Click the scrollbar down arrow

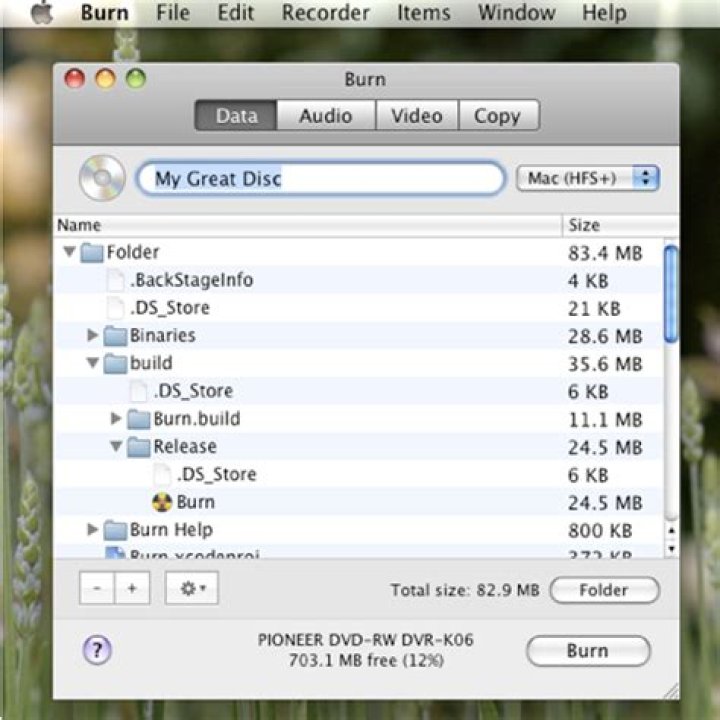(671, 548)
